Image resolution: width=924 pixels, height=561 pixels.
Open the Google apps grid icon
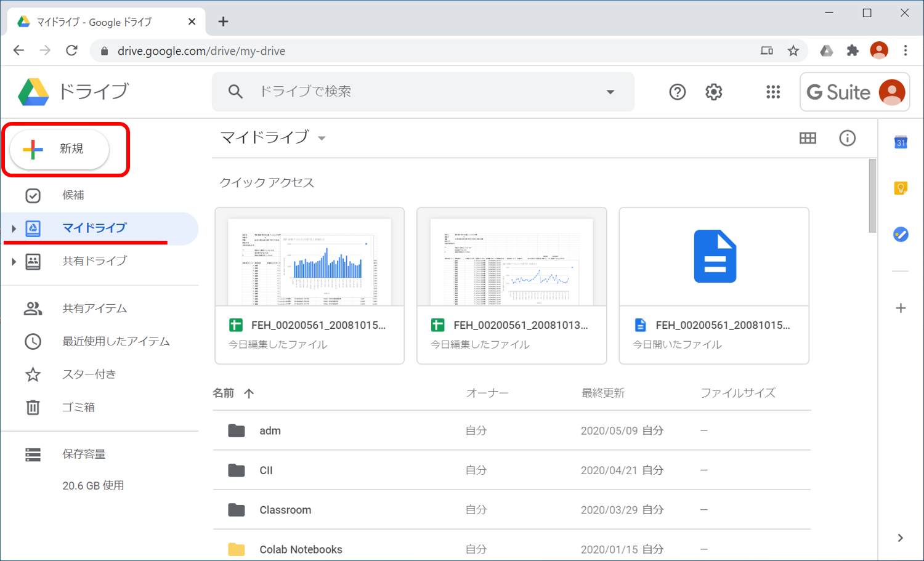[773, 92]
